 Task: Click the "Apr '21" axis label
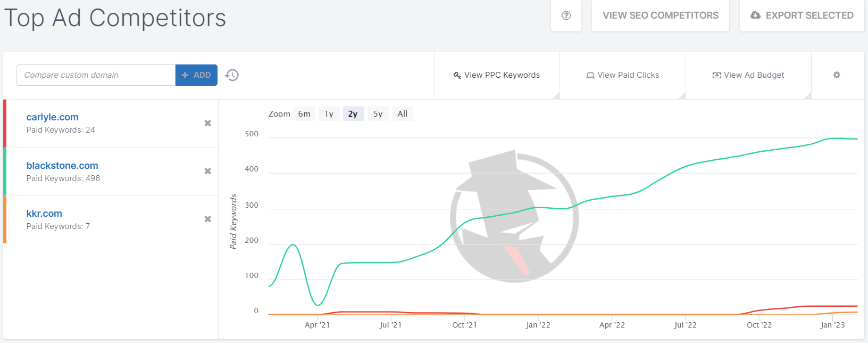click(x=317, y=325)
